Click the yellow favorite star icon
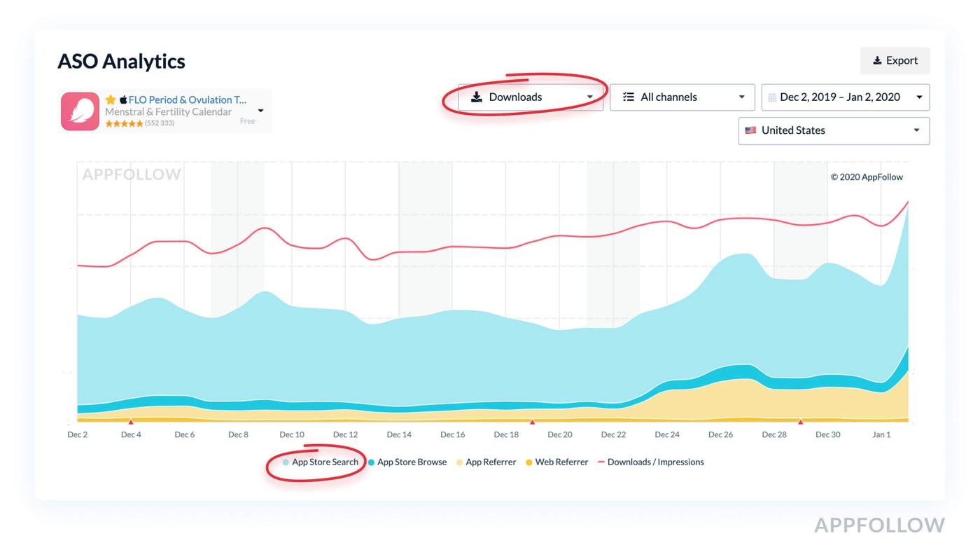Screen dimensions: 980x550 pos(111,99)
